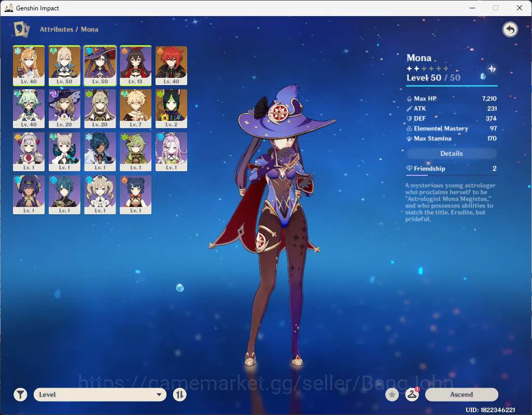Select Xiangling's Lv. 1 portrait
This screenshot has width=532, height=415.
click(135, 195)
